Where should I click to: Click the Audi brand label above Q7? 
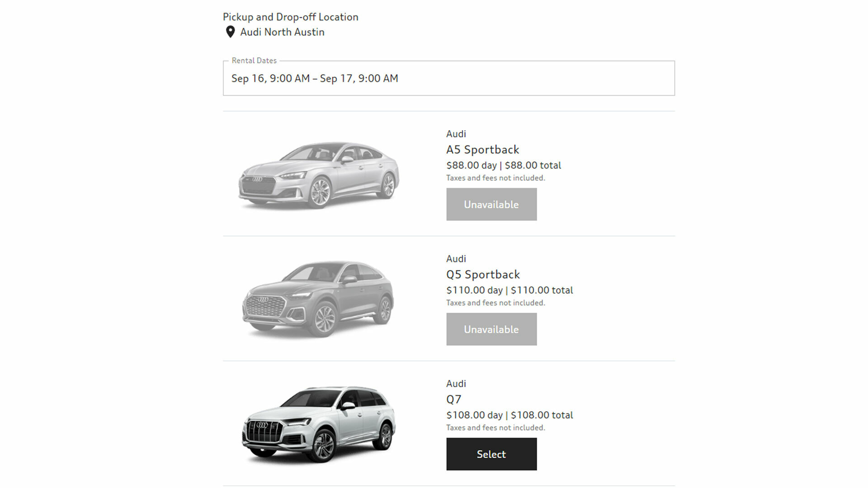click(x=456, y=384)
